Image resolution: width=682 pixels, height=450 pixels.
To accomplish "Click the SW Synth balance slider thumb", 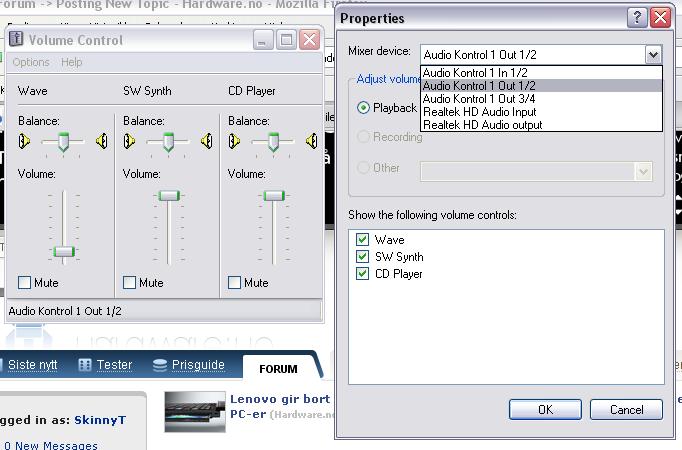I will (169, 142).
